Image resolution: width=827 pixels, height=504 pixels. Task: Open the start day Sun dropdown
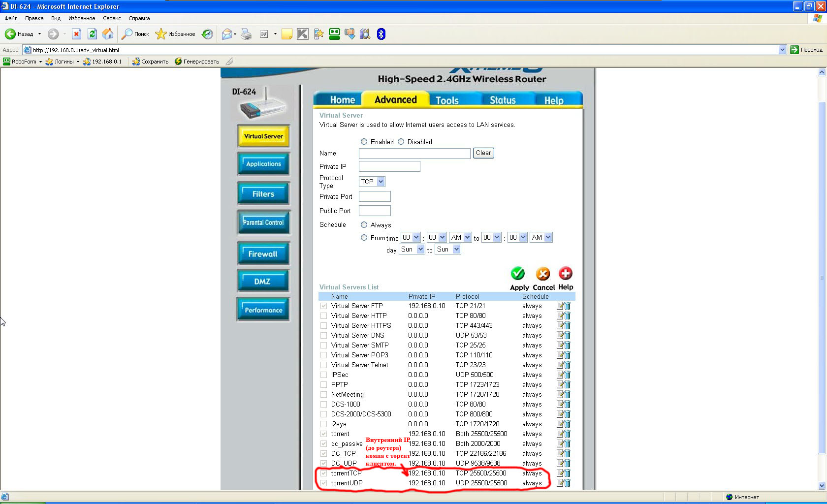click(x=412, y=250)
